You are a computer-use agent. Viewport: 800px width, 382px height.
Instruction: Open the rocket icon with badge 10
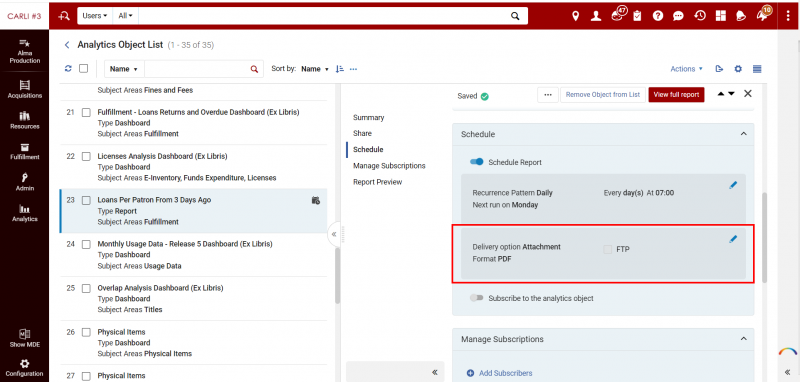tap(763, 15)
